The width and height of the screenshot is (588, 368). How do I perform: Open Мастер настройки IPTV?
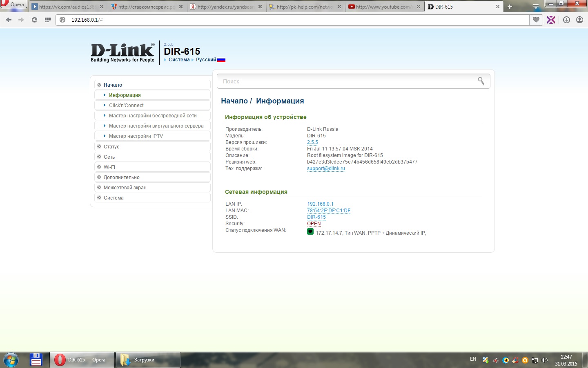[152, 136]
